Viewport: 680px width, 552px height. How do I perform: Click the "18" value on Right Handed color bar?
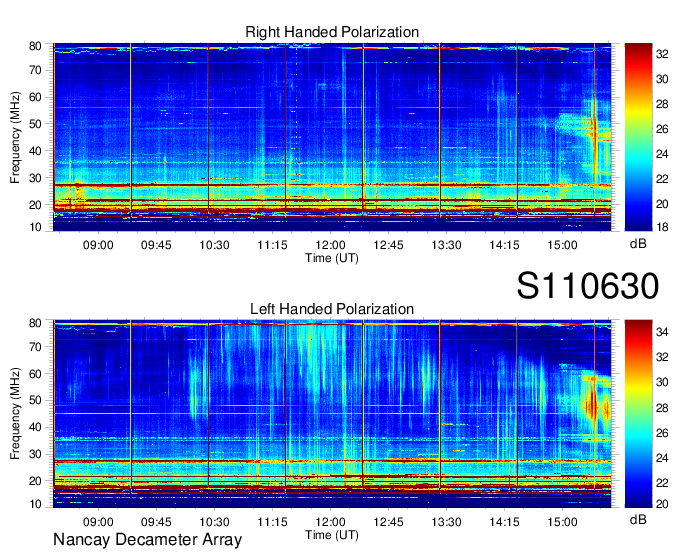662,227
